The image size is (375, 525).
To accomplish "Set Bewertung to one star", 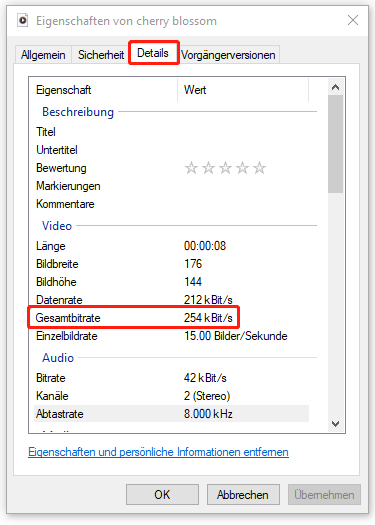I will pos(191,168).
